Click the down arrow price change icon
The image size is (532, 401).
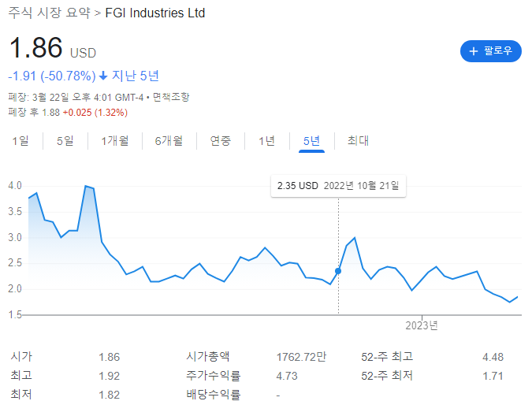tap(103, 76)
